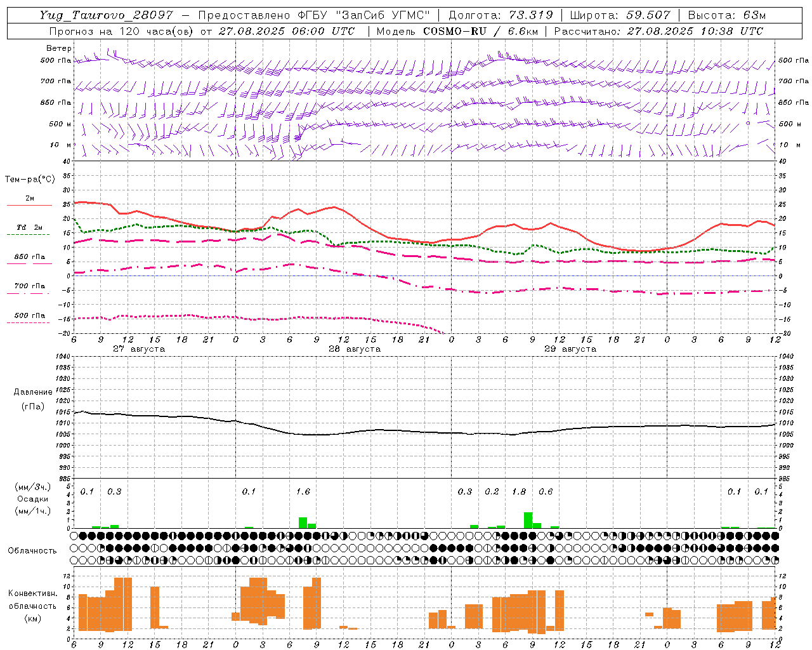The image size is (812, 650).
Task: Click the solid red line sample under 2м legend
Action: pyautogui.click(x=29, y=206)
